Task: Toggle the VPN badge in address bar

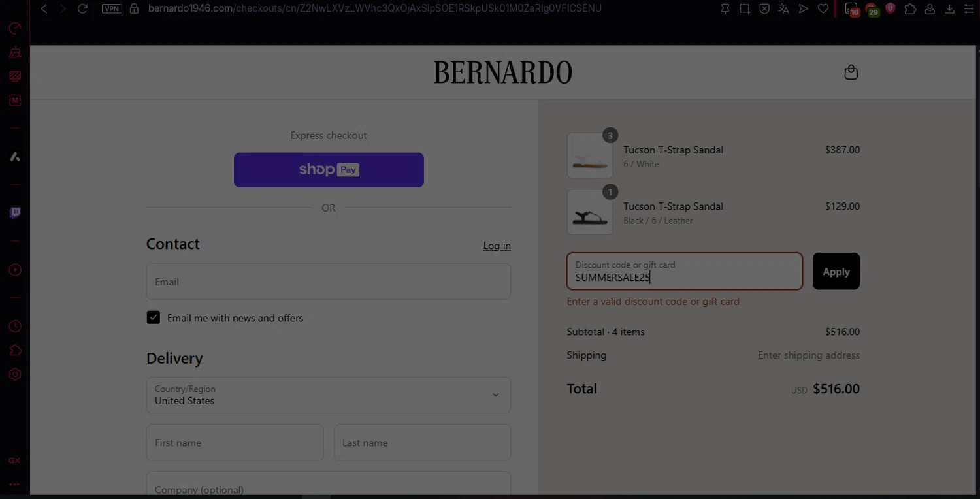Action: pos(112,8)
